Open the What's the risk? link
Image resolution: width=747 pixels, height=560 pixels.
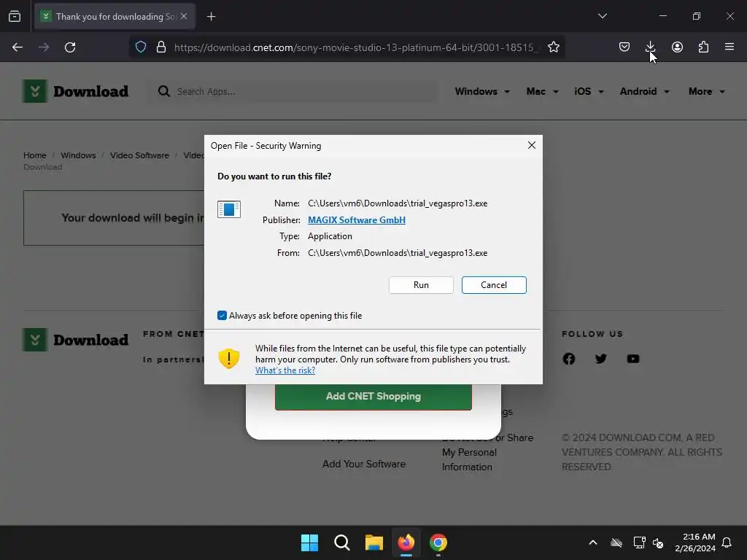pos(285,370)
